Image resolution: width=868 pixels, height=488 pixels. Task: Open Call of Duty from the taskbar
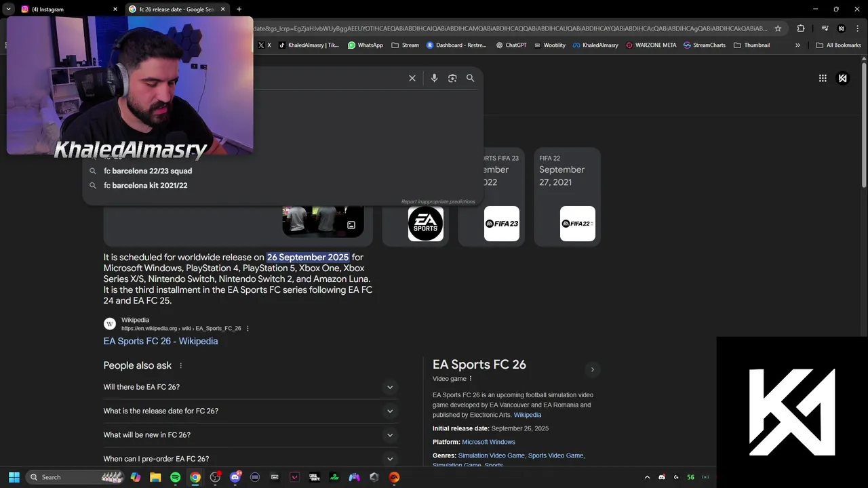coord(315,477)
